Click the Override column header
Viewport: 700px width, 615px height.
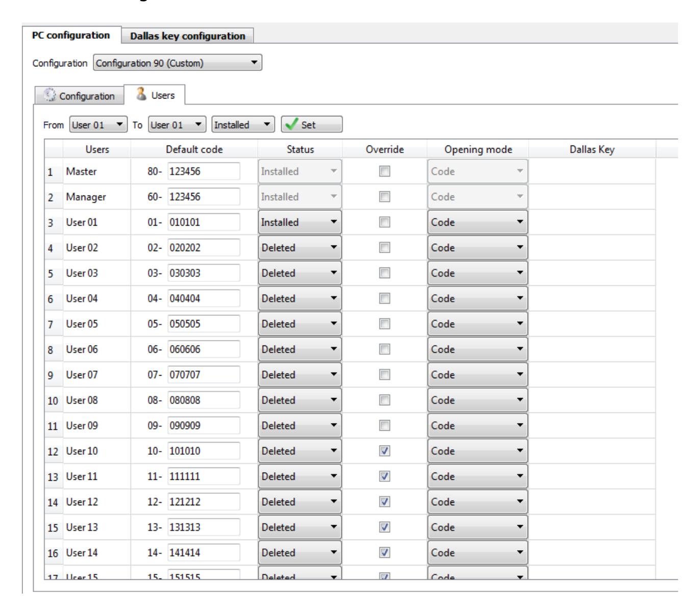click(385, 150)
